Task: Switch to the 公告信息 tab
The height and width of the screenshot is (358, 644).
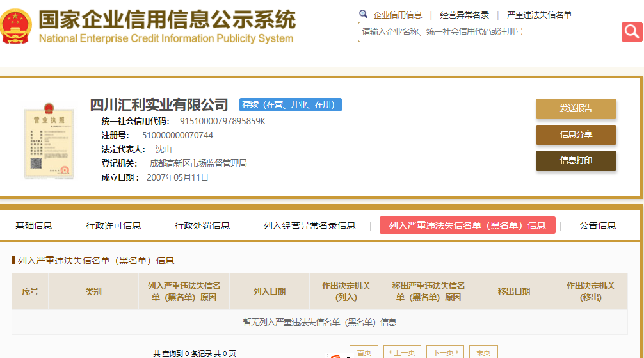Action: coord(598,225)
